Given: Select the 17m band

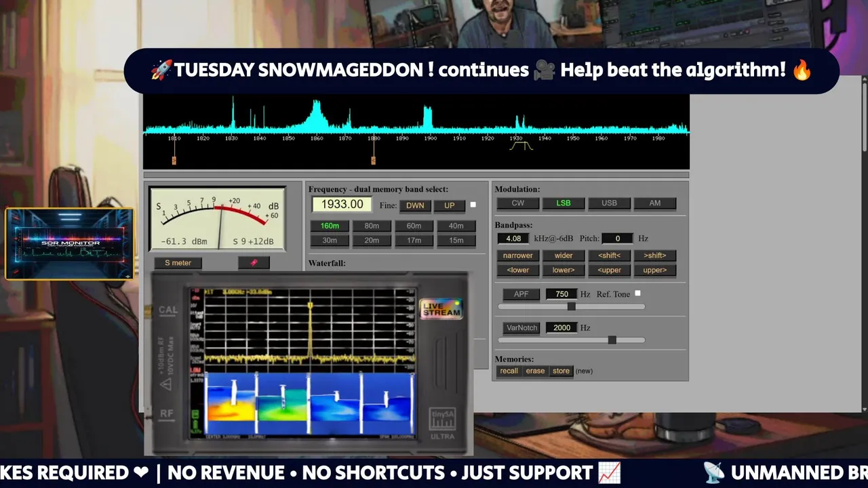Looking at the screenshot, I should 414,240.
